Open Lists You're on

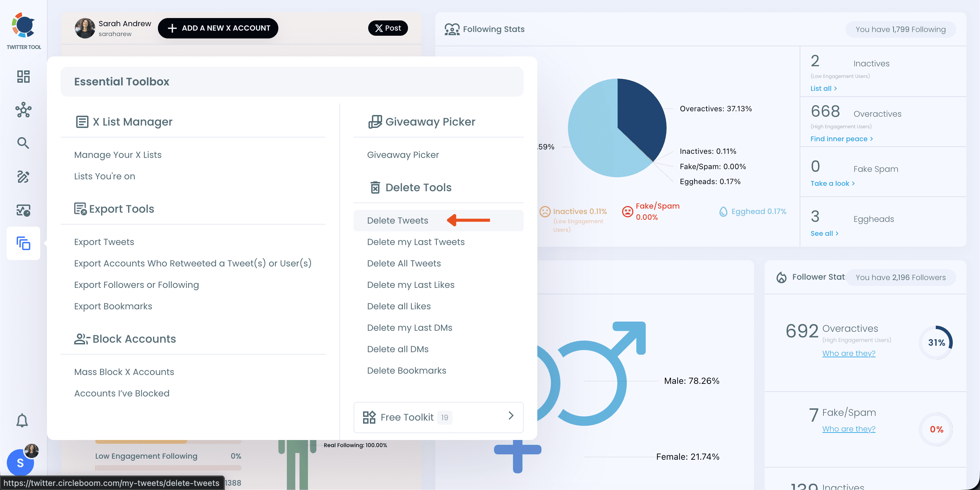point(104,176)
